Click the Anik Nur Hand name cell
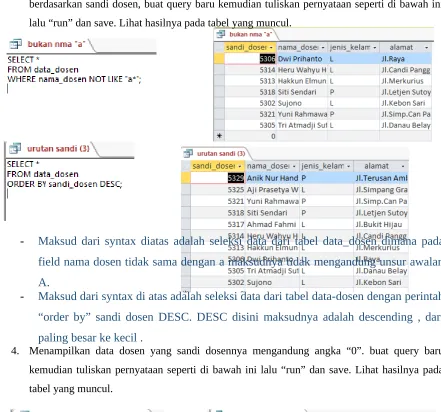The image size is (441, 412). click(272, 178)
